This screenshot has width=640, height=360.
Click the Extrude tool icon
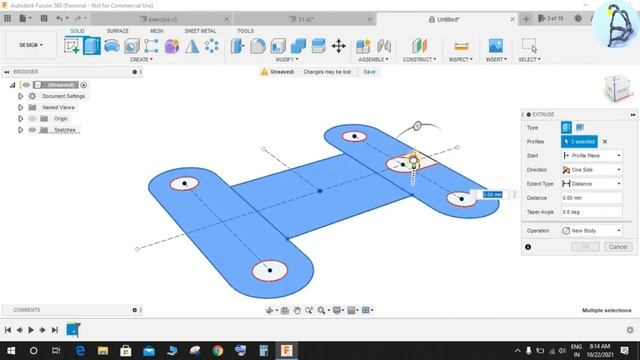[x=92, y=46]
